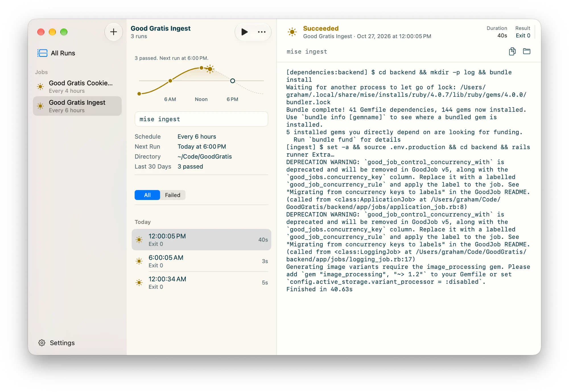
Task: Click the upcoming 6 PM run marker on chart
Action: tap(232, 81)
